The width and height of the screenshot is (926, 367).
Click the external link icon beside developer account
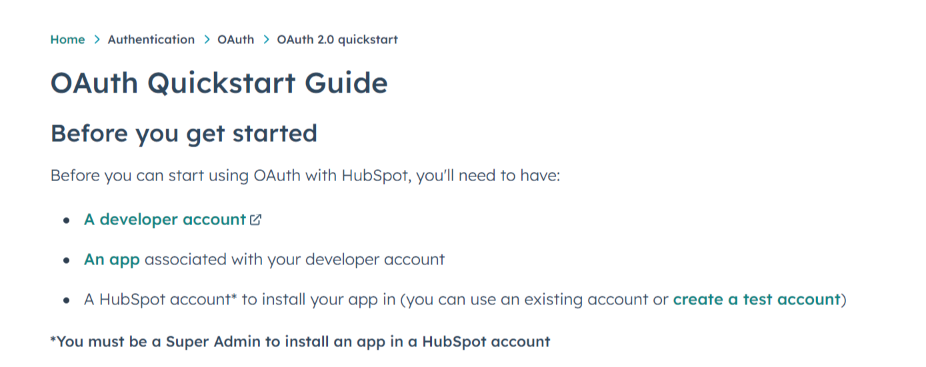click(x=255, y=220)
